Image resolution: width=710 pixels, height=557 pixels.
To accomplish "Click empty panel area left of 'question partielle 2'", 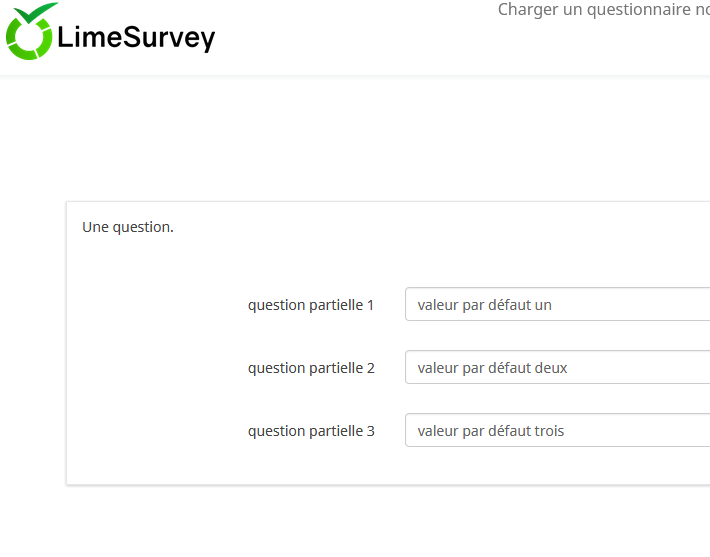I will coord(150,368).
